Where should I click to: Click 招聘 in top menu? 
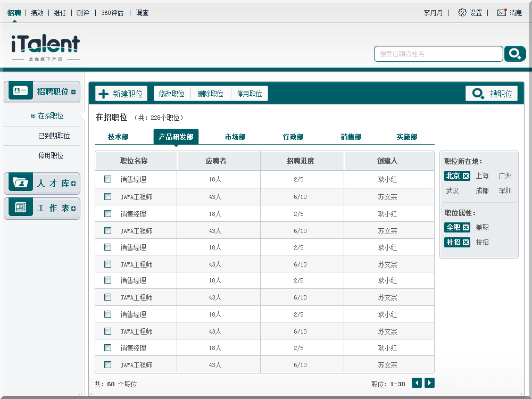14,13
